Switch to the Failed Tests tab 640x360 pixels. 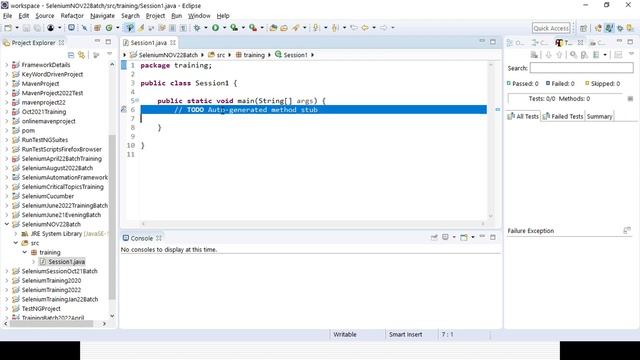point(563,116)
